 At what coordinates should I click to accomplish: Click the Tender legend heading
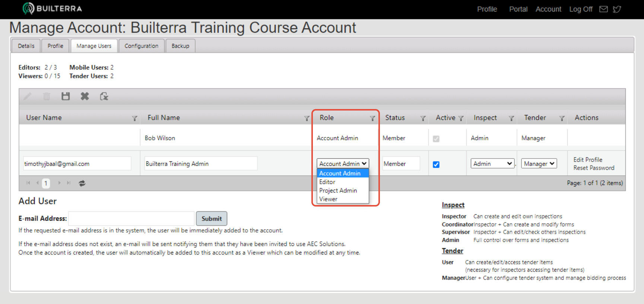point(452,251)
